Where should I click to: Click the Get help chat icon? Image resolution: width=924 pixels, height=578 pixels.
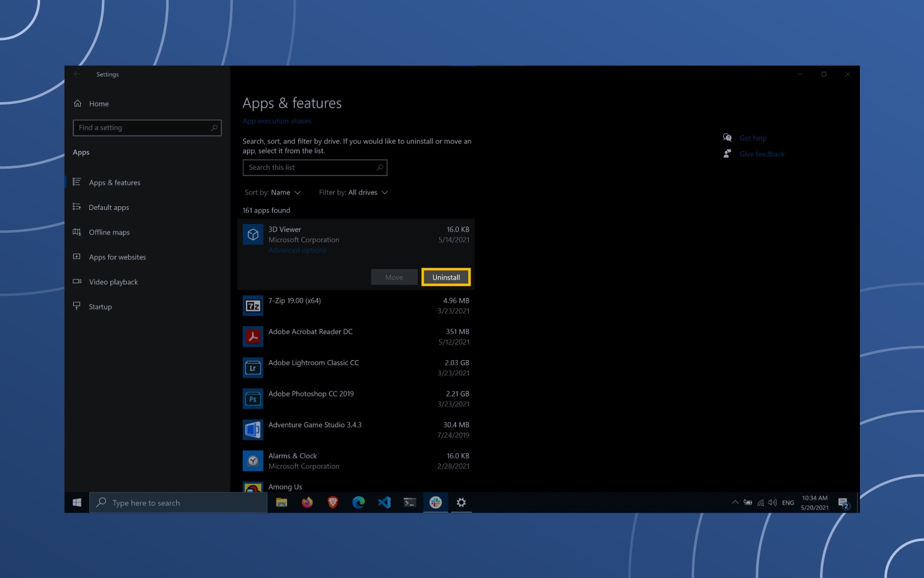coord(727,138)
